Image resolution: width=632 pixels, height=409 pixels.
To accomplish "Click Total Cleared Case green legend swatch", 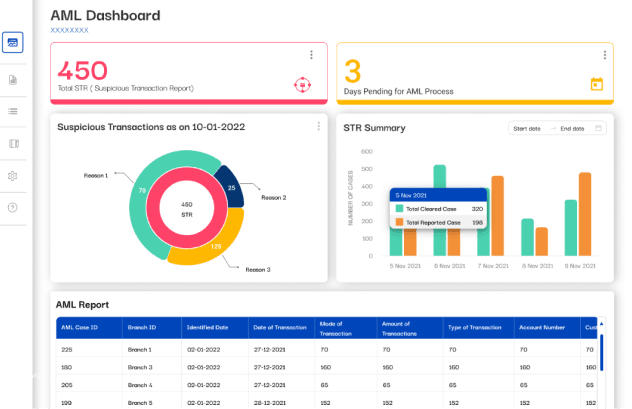I will (399, 208).
